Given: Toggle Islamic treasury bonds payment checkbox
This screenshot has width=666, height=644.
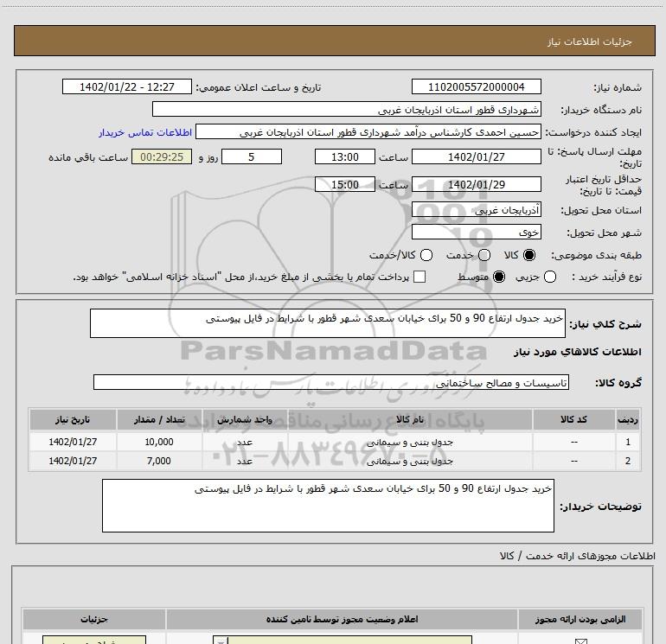Looking at the screenshot, I should pos(419,277).
